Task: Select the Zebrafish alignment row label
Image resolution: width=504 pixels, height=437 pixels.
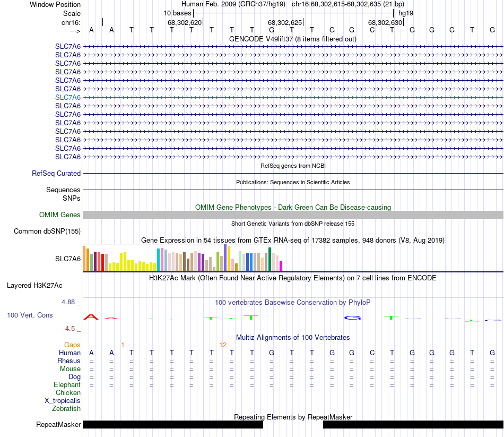Action: tap(66, 409)
